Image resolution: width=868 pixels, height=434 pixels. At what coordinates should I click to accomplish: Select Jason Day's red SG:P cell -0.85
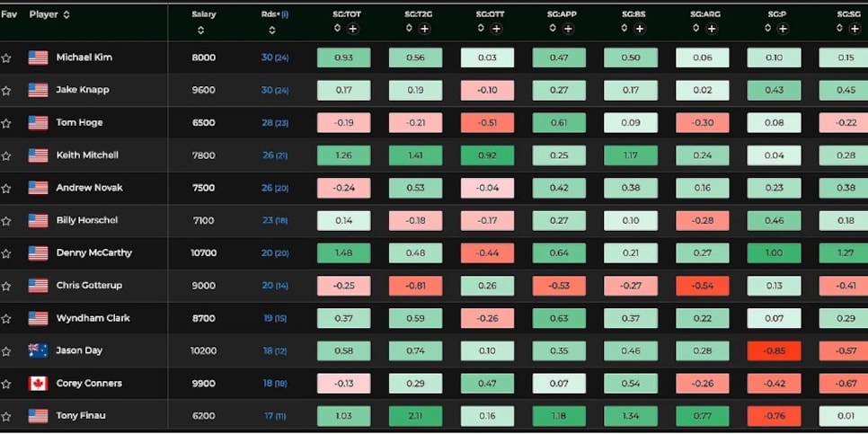click(x=774, y=350)
